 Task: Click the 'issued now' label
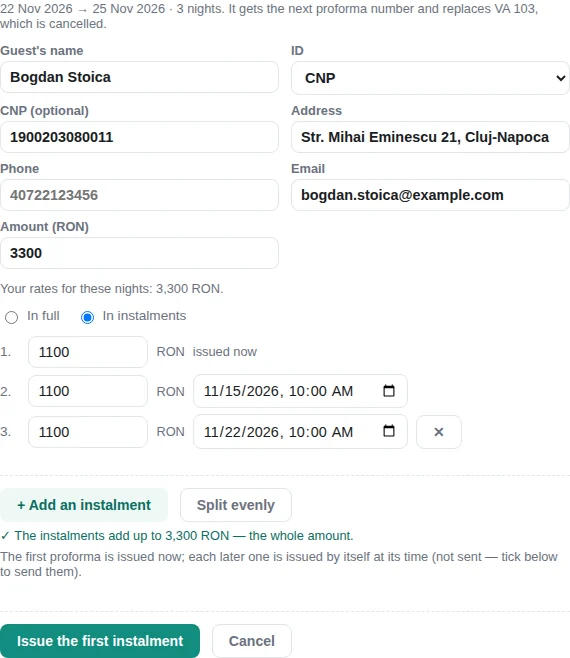tap(225, 352)
